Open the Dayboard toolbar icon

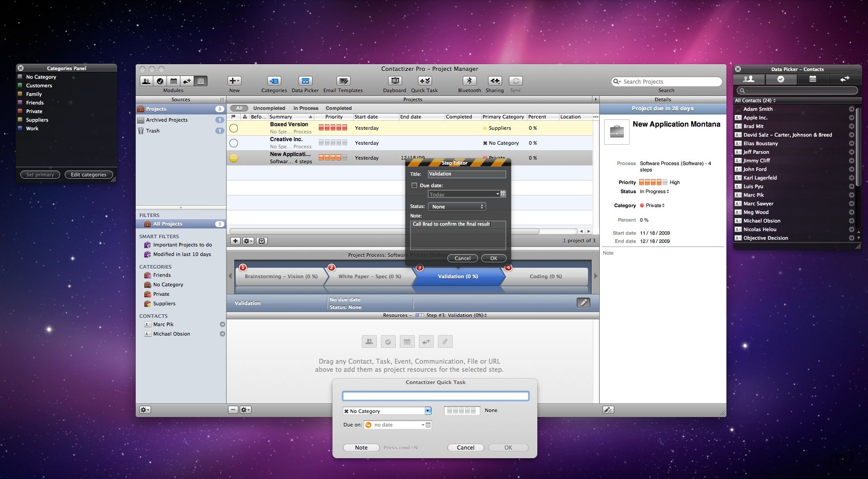(x=395, y=81)
